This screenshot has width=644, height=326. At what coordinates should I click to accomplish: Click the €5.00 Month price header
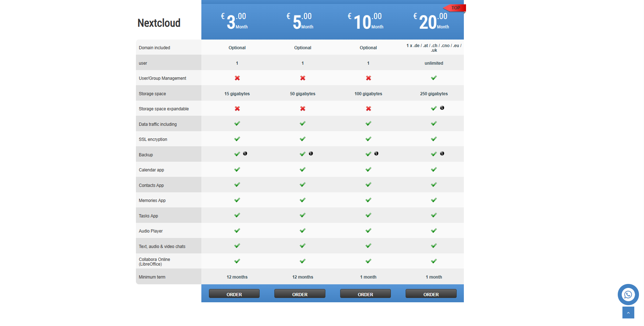coord(300,22)
